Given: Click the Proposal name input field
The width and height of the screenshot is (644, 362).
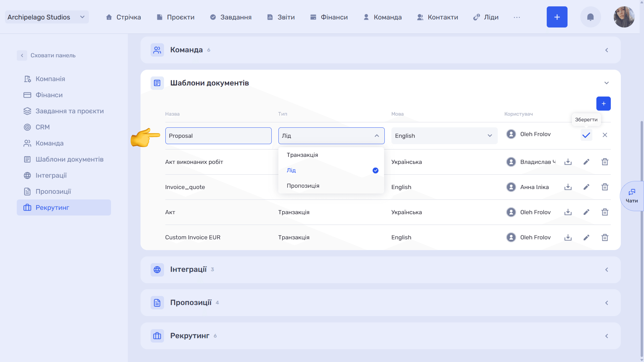Looking at the screenshot, I should click(x=218, y=136).
